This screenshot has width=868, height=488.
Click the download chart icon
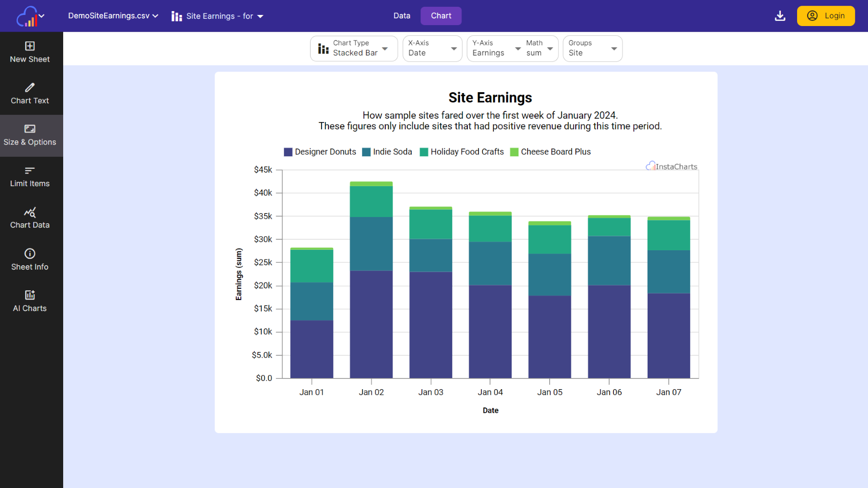tap(780, 16)
